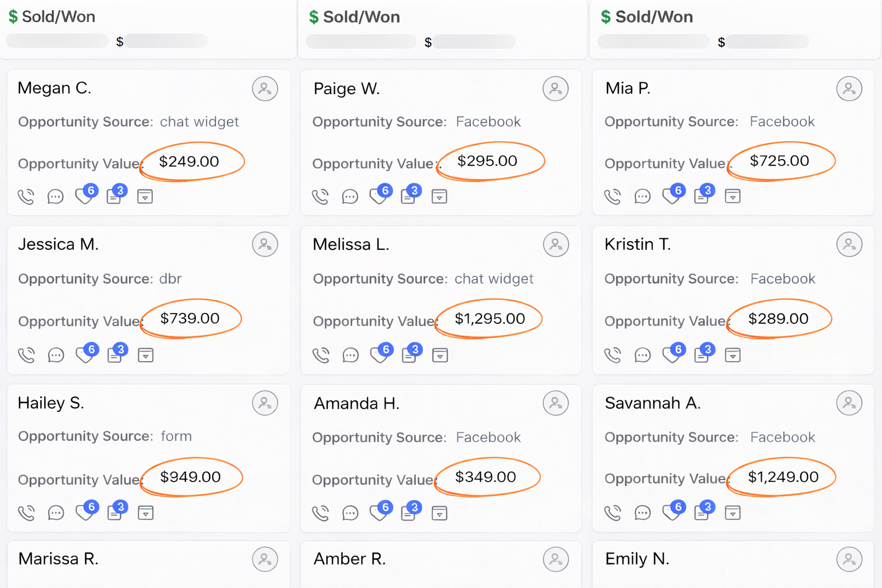Open the Savannah A. opportunity

point(653,403)
